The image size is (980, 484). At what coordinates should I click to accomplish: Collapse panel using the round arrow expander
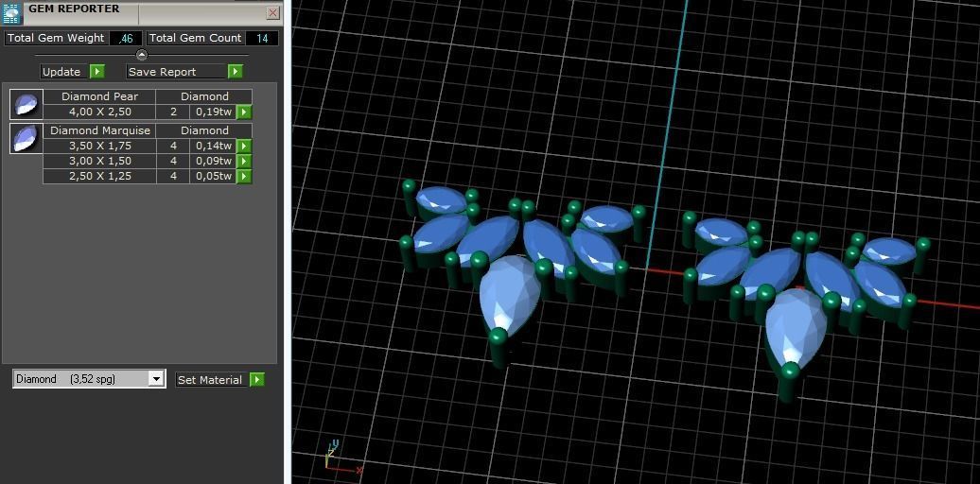[142, 55]
